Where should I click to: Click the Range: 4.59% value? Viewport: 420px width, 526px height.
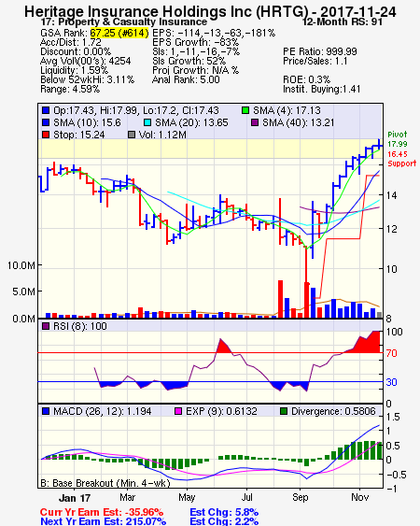click(x=70, y=90)
